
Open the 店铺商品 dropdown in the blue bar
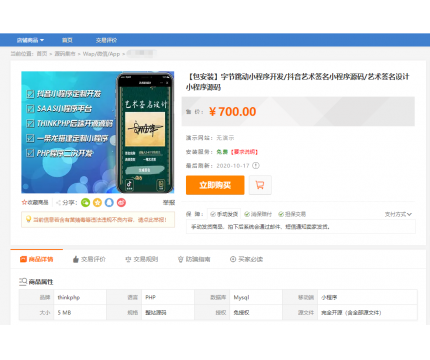(x=30, y=40)
